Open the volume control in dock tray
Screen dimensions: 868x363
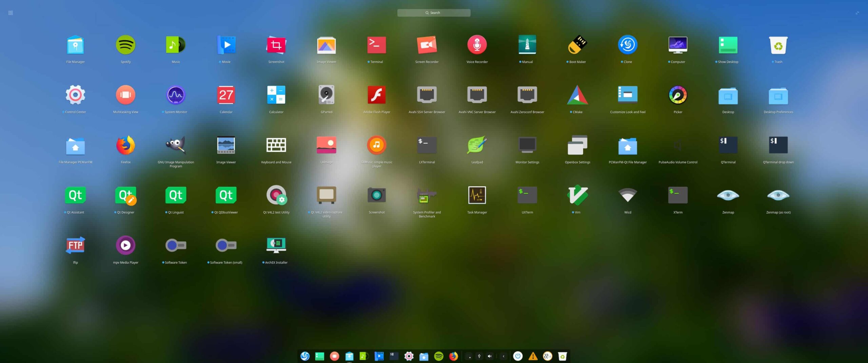490,356
